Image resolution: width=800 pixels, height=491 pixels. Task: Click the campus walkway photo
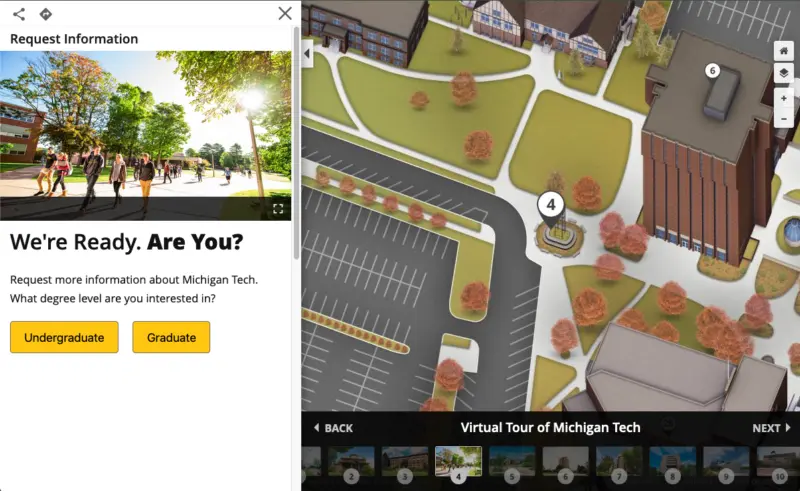pyautogui.click(x=145, y=135)
